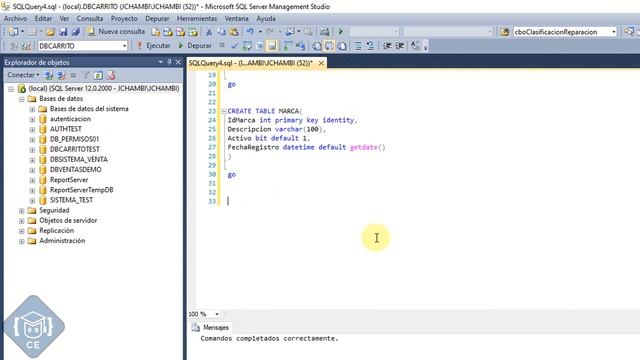Screen dimensions: 640x360
Task: Close the Object Explorer panel
Action: pos(178,62)
